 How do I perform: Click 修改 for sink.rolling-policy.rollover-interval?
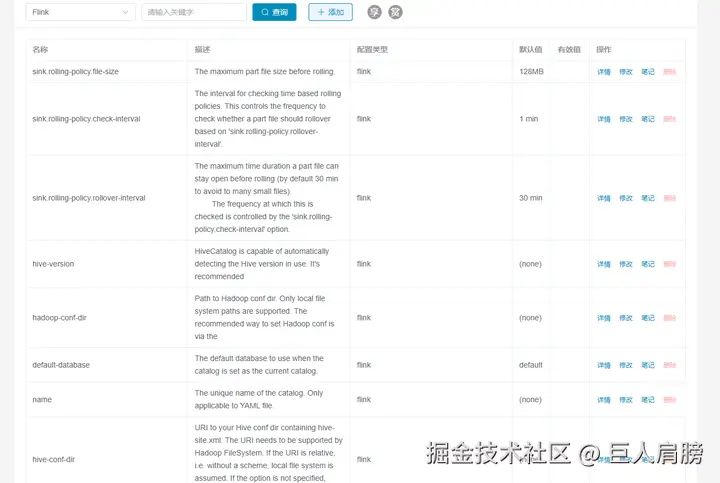pos(626,198)
